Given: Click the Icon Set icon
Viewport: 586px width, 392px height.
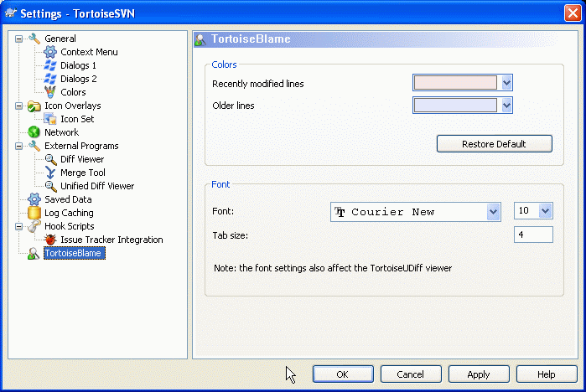Looking at the screenshot, I should coord(50,119).
